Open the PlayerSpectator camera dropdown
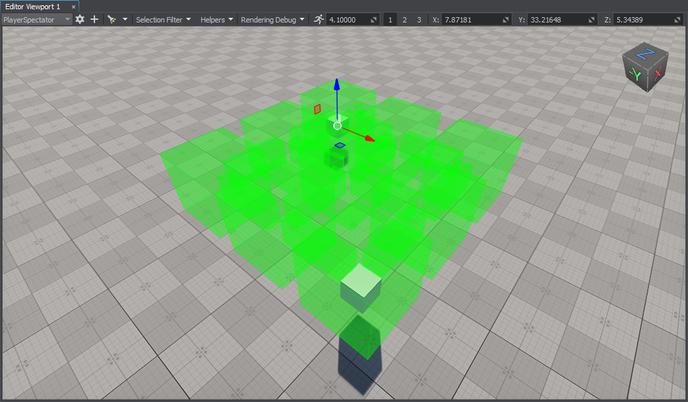 pyautogui.click(x=36, y=19)
